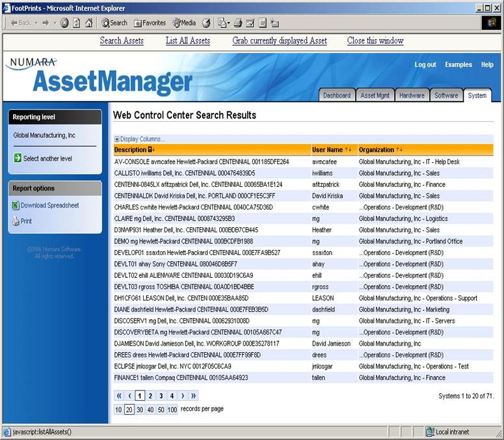Open the Mail icon dropdown arrow

tap(228, 23)
